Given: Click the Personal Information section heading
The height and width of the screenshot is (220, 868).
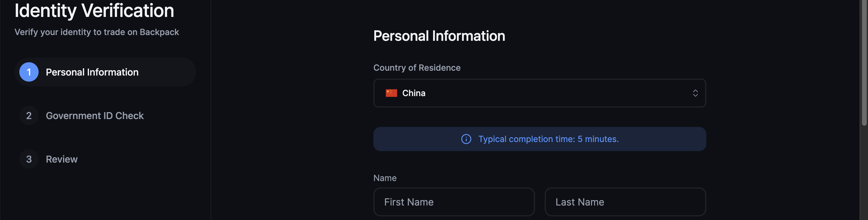Looking at the screenshot, I should [x=439, y=36].
